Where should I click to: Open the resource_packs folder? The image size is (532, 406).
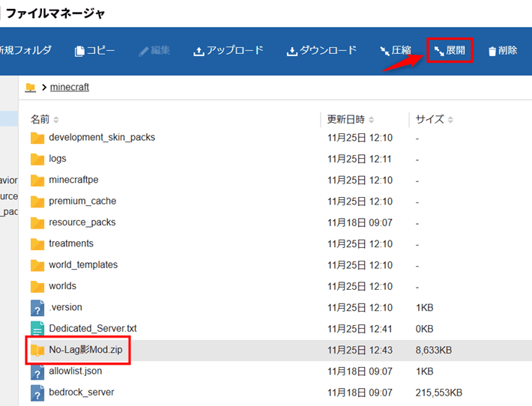[x=82, y=222]
